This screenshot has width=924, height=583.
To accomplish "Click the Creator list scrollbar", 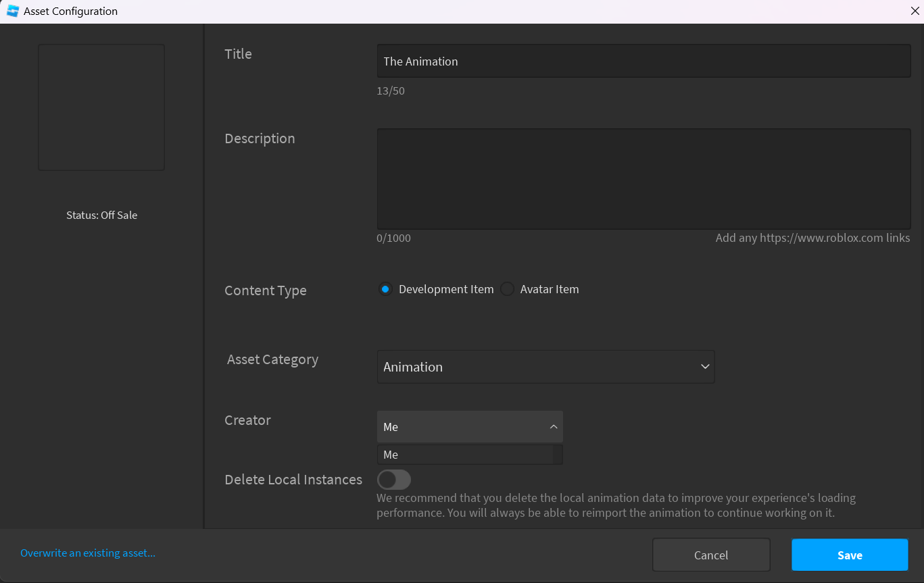I will click(x=558, y=455).
